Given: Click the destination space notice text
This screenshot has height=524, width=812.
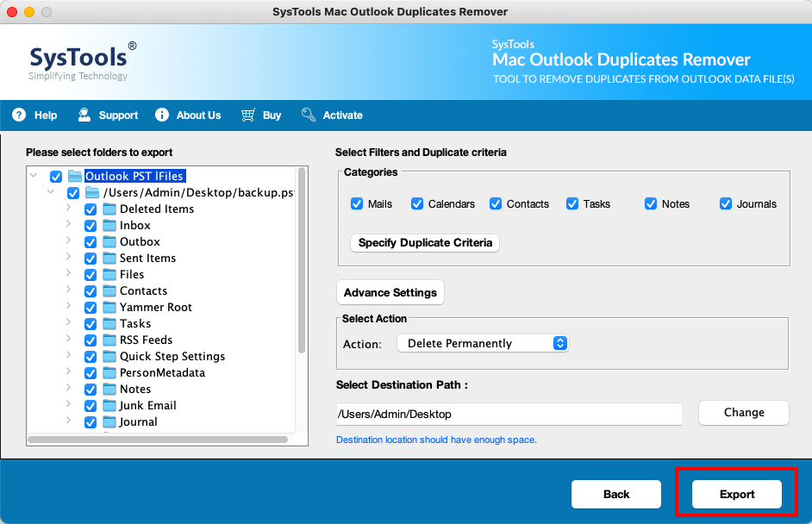Looking at the screenshot, I should coord(436,440).
